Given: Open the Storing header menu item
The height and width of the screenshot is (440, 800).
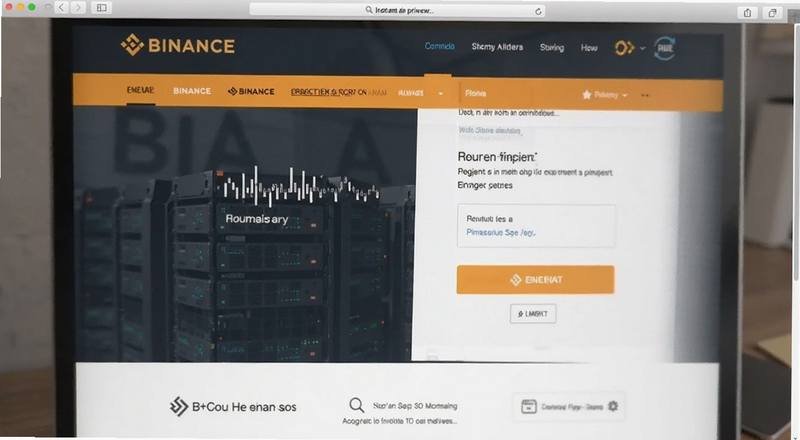Looking at the screenshot, I should pos(552,47).
